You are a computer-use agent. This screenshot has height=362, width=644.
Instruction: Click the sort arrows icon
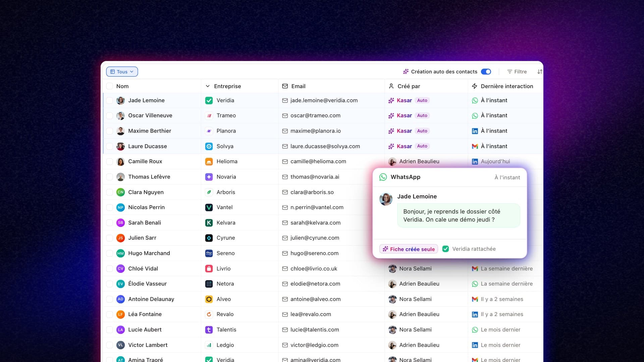(539, 72)
